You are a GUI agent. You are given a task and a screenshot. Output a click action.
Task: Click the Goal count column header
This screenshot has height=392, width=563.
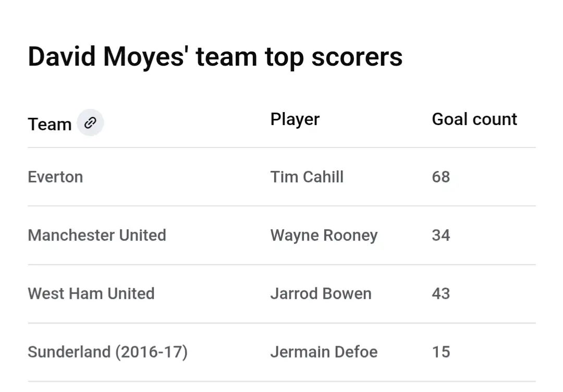click(x=474, y=119)
